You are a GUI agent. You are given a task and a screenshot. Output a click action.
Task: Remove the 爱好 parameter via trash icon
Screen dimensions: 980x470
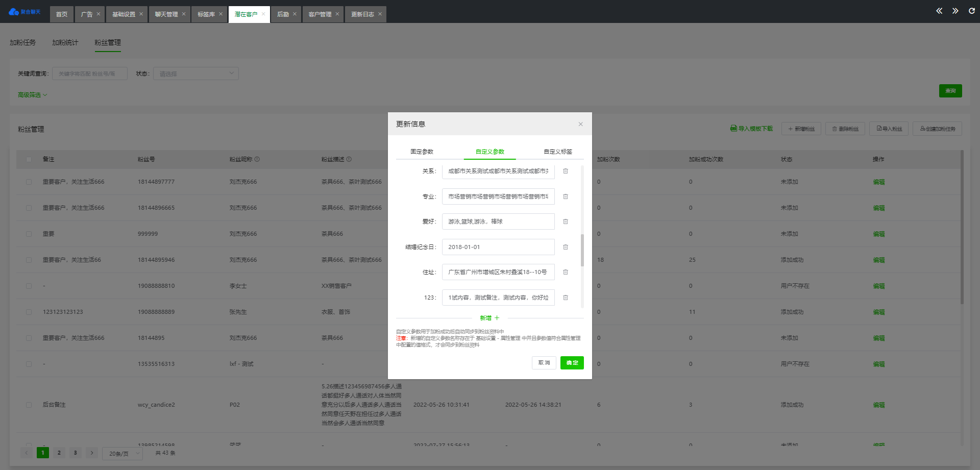[566, 221]
